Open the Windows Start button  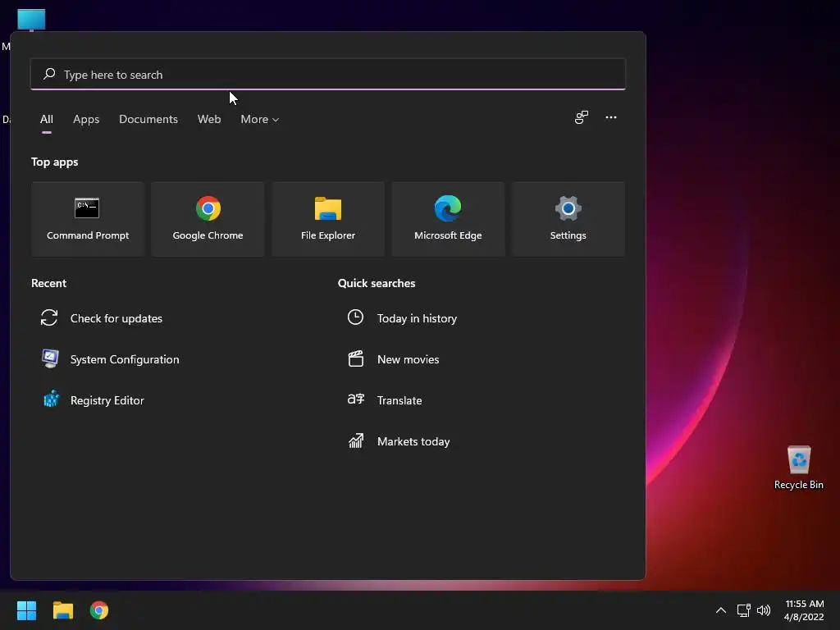[x=26, y=610]
